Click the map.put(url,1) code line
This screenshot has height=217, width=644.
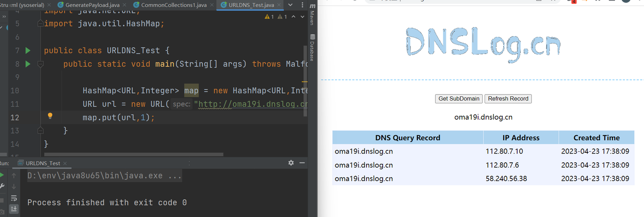click(119, 117)
